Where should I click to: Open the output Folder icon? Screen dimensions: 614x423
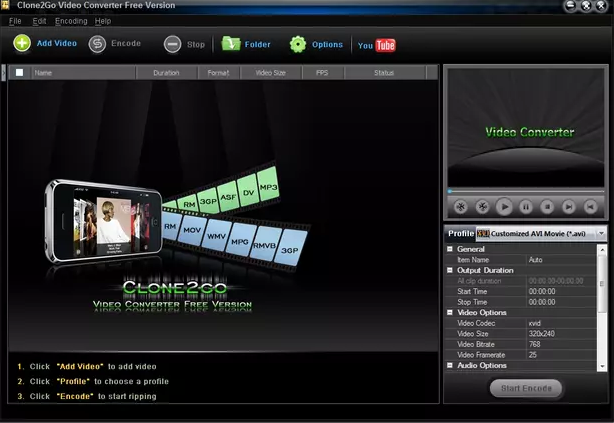(x=231, y=43)
